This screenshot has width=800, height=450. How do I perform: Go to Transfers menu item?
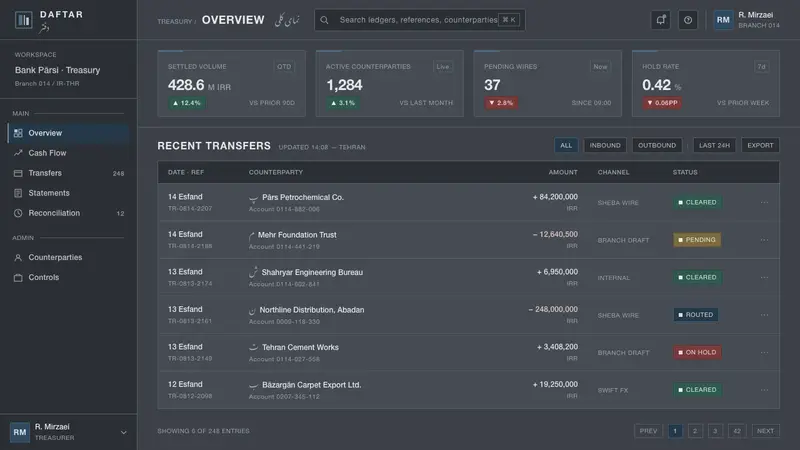pyautogui.click(x=68, y=173)
